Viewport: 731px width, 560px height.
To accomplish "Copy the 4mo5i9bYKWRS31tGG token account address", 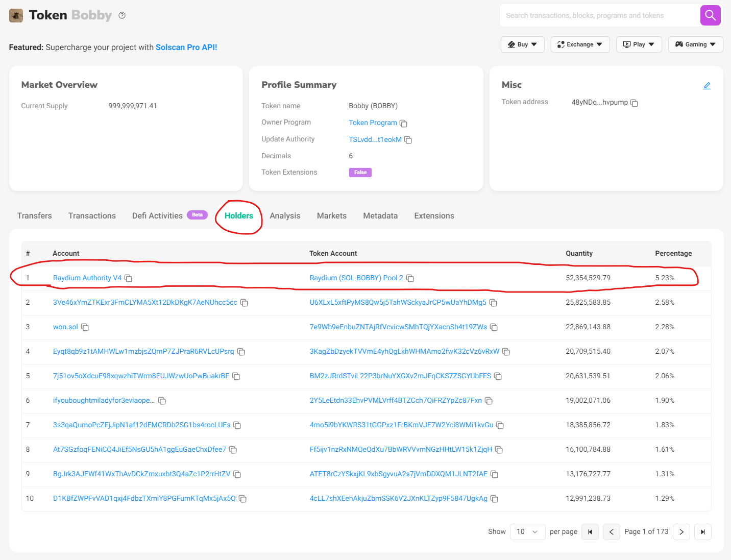I will point(500,425).
